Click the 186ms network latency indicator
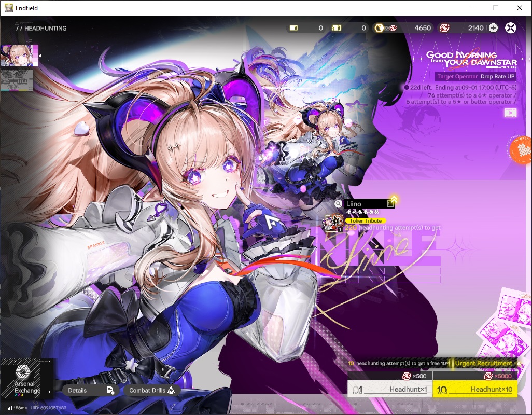 click(17, 408)
